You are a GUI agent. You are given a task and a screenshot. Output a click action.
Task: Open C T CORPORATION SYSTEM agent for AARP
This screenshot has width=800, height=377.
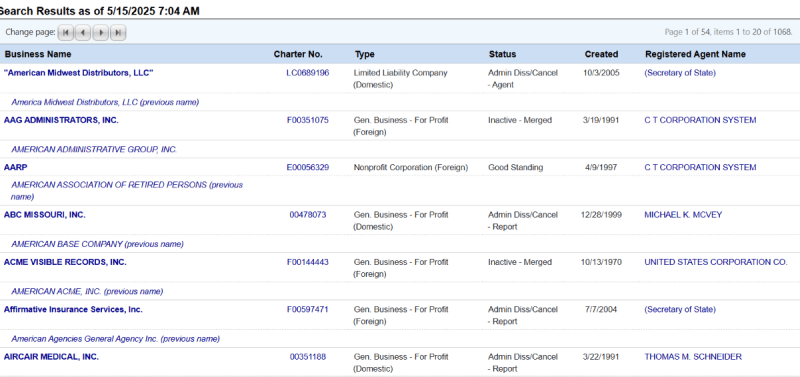point(700,167)
